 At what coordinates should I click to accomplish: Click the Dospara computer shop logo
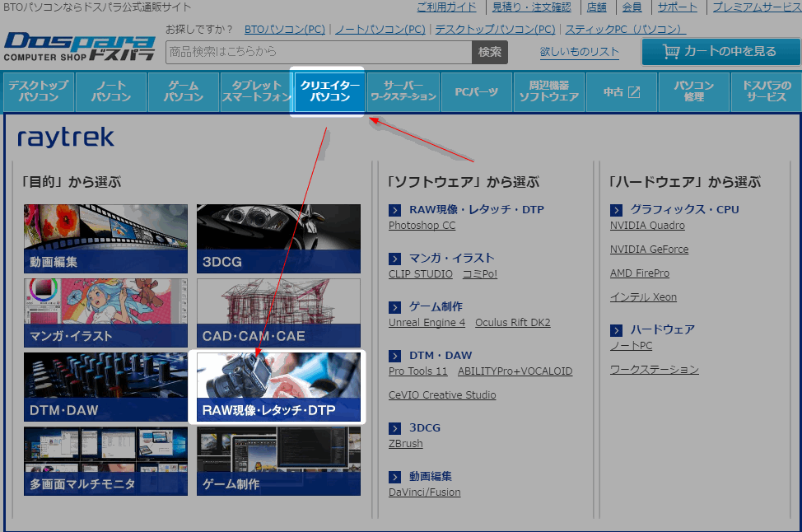79,48
